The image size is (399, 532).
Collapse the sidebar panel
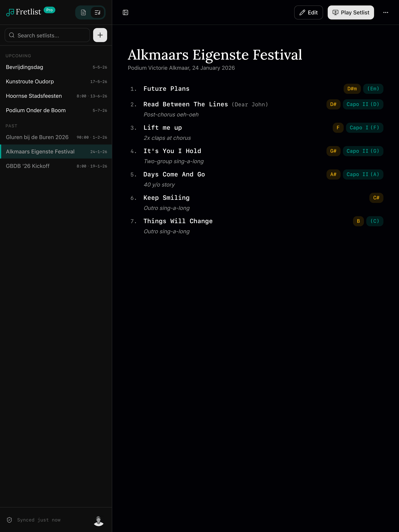pos(125,12)
